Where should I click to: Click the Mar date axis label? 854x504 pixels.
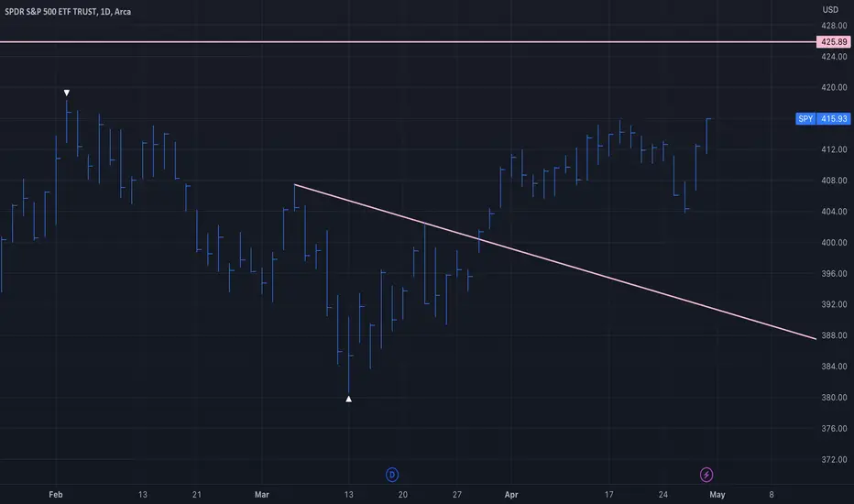tap(261, 495)
